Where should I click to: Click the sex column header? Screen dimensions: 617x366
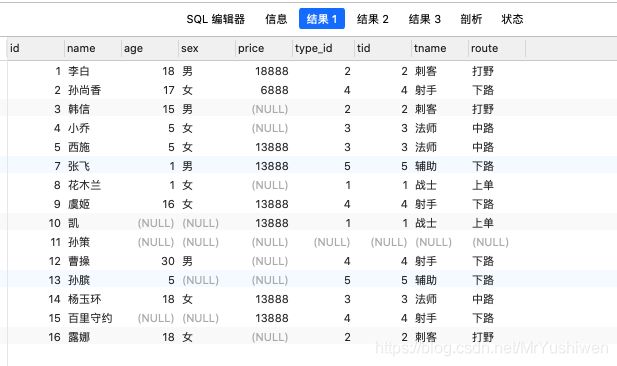[x=207, y=48]
